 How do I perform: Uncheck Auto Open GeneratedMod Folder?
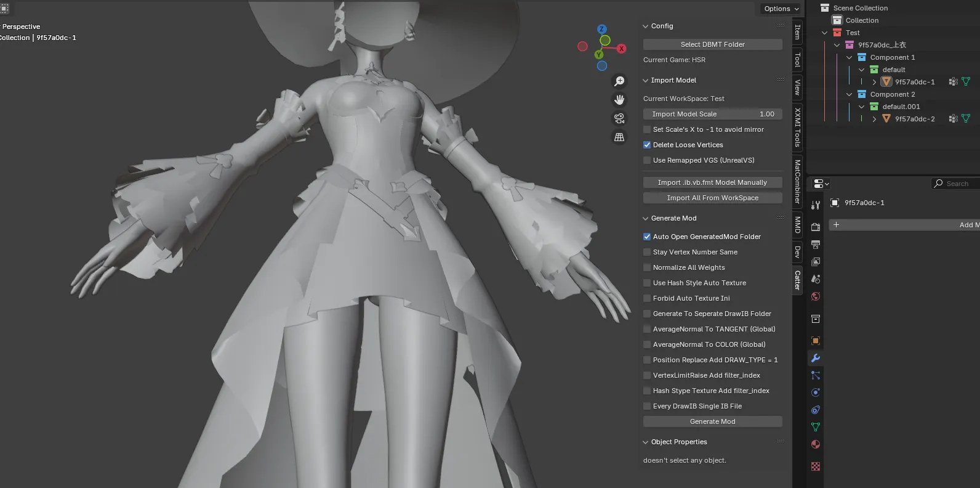point(647,237)
